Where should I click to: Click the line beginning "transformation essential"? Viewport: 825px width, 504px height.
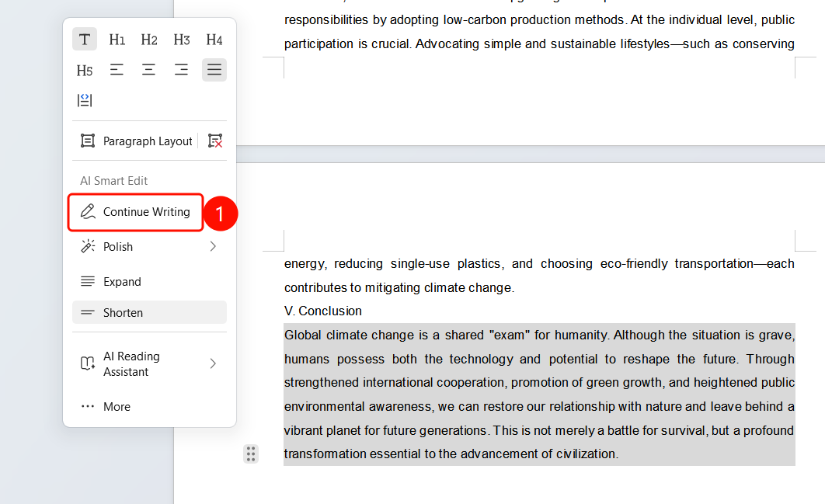point(451,454)
